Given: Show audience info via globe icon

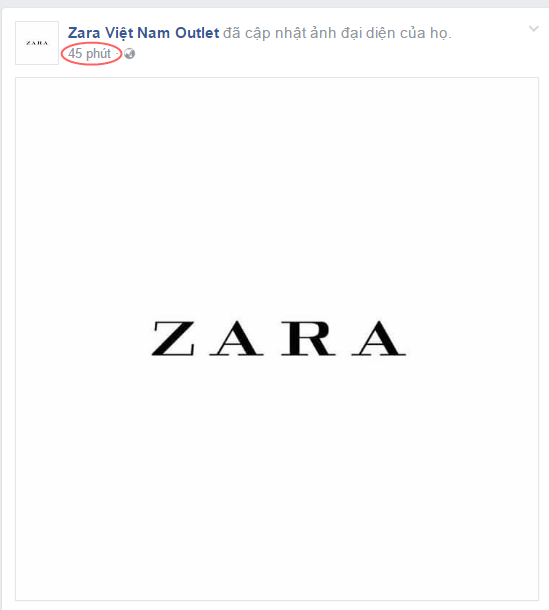Looking at the screenshot, I should [x=130, y=54].
